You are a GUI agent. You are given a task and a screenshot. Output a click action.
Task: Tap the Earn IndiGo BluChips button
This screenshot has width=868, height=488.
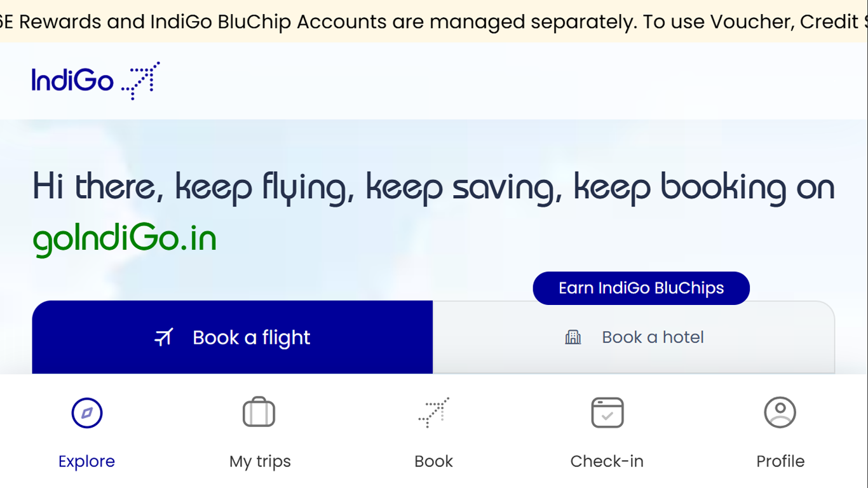pyautogui.click(x=641, y=288)
